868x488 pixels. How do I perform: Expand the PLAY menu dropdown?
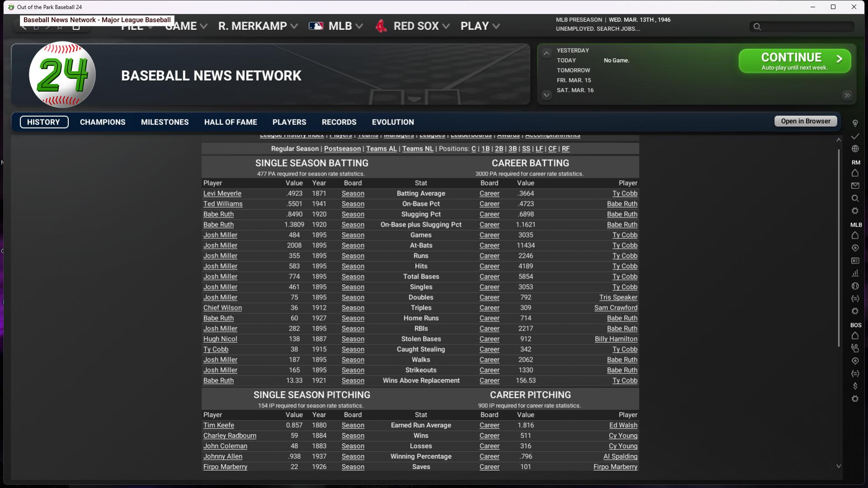click(479, 26)
